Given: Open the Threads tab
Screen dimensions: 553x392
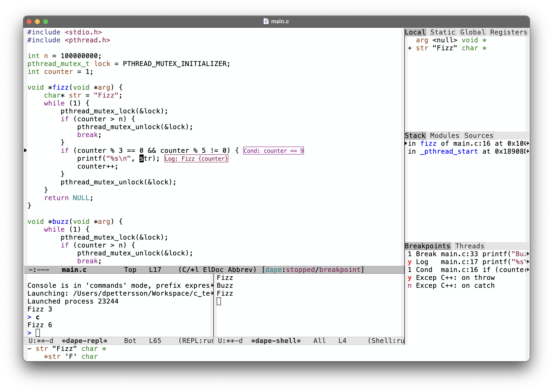Looking at the screenshot, I should click(x=470, y=246).
